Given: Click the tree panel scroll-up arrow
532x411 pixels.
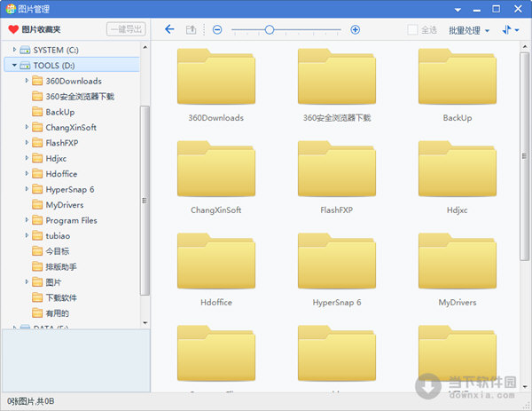Looking at the screenshot, I should (145, 47).
